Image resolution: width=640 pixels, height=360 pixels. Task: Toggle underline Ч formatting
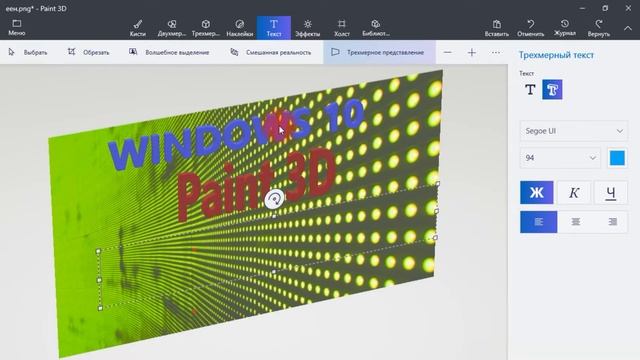(x=611, y=193)
